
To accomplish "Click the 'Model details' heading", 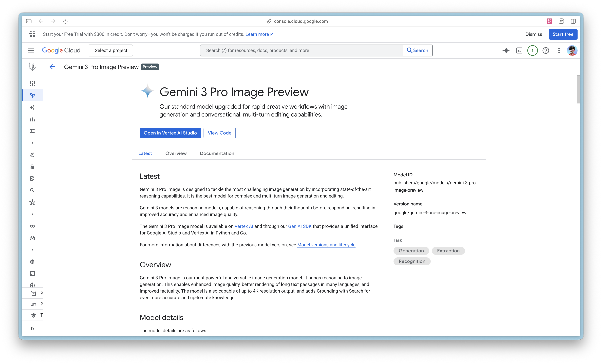I will tap(161, 318).
